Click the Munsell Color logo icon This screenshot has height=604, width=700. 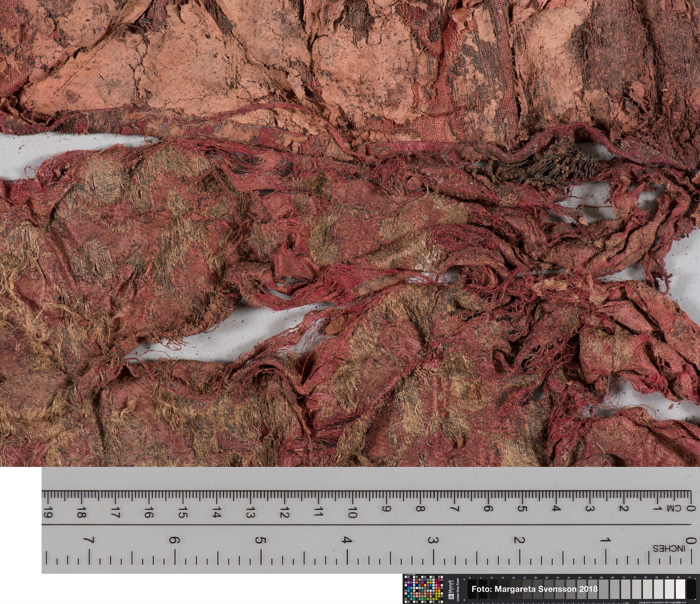pyautogui.click(x=451, y=597)
